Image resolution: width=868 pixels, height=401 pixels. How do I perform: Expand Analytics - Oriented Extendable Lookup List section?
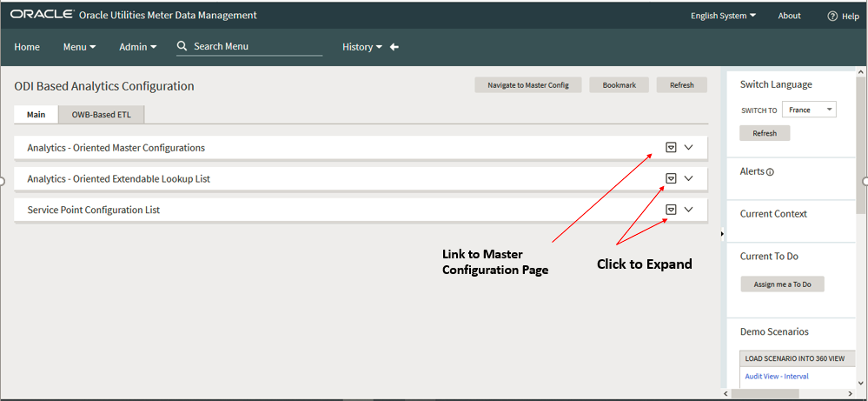pos(689,178)
